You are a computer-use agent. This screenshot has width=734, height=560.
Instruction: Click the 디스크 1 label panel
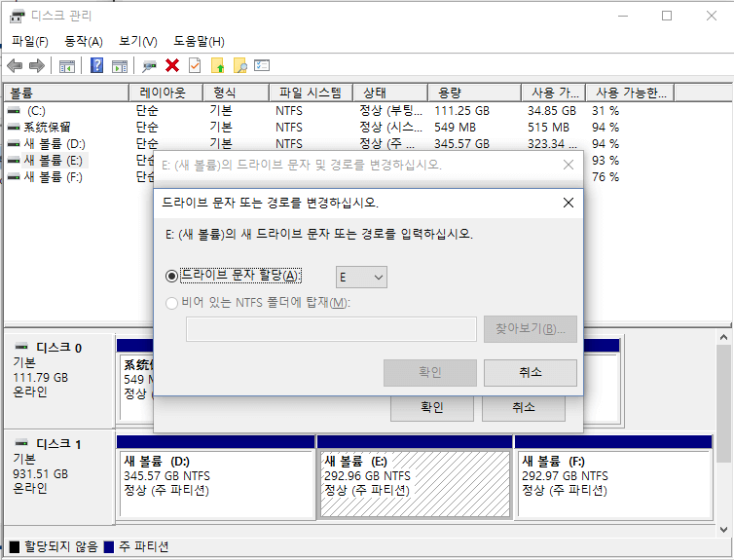(59, 476)
